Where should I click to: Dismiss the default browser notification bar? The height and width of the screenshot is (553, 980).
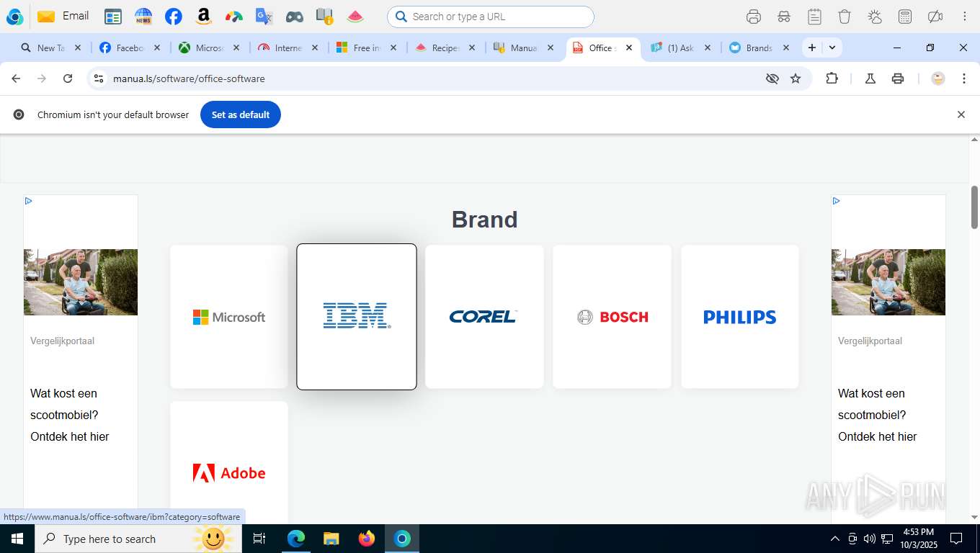[961, 114]
